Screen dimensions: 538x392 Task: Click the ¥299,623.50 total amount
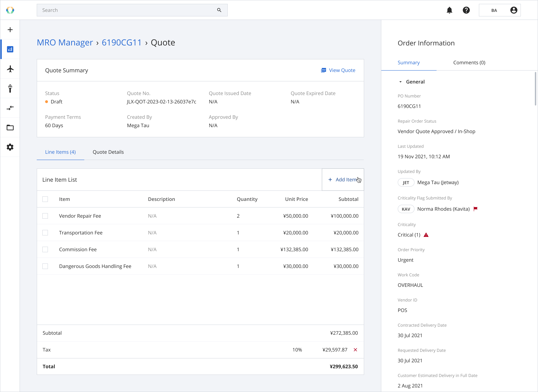(x=344, y=367)
